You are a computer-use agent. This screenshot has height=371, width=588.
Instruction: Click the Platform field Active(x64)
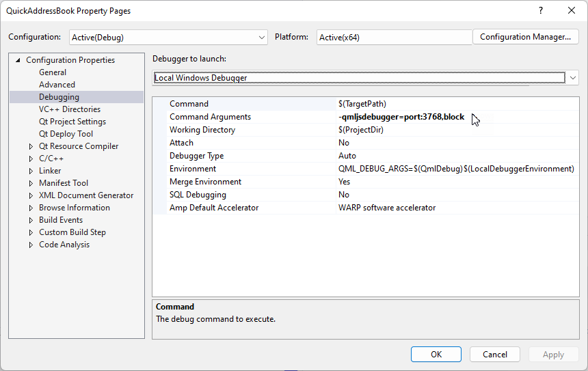point(394,37)
